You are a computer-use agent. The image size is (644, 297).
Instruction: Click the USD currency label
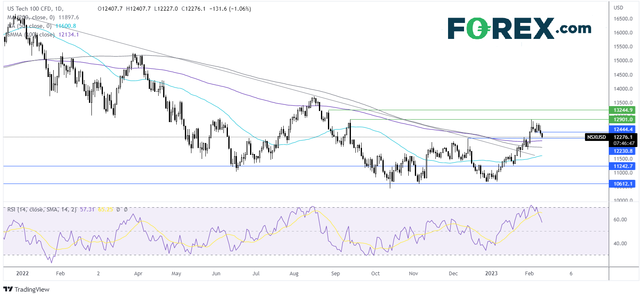tap(618, 8)
